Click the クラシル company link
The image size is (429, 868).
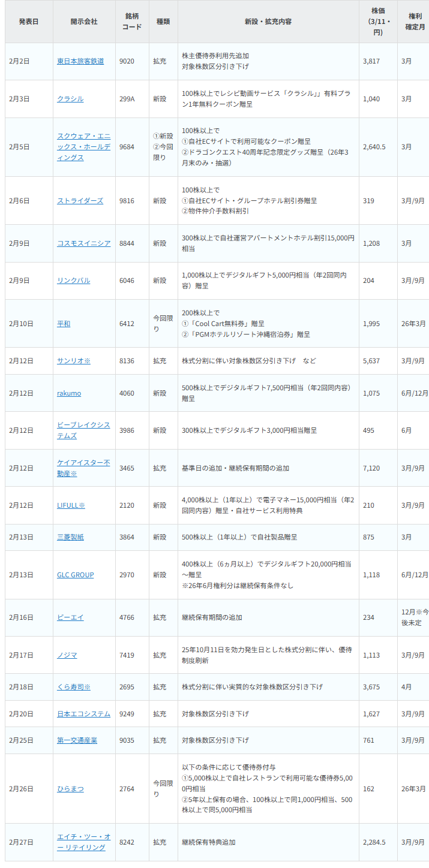coord(70,99)
